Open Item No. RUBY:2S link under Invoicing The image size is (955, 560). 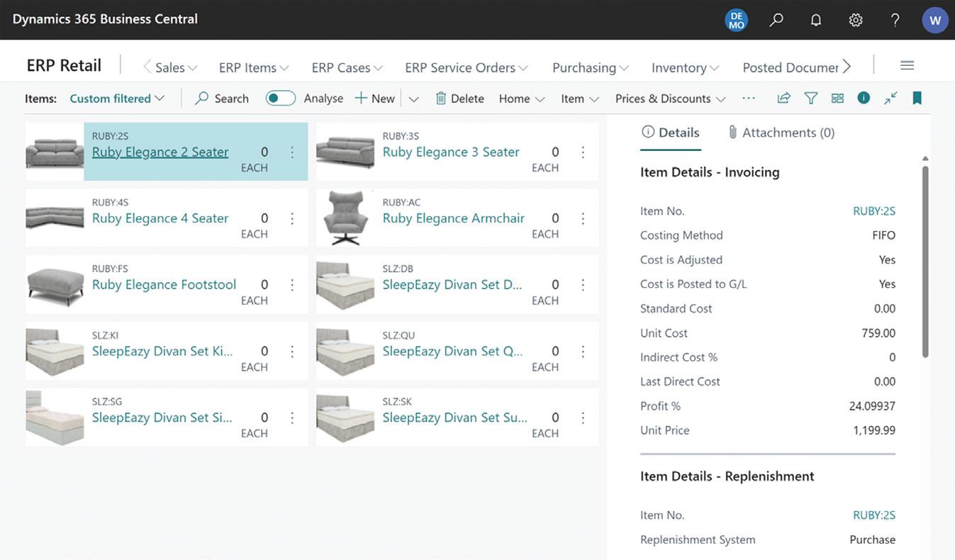[874, 211]
